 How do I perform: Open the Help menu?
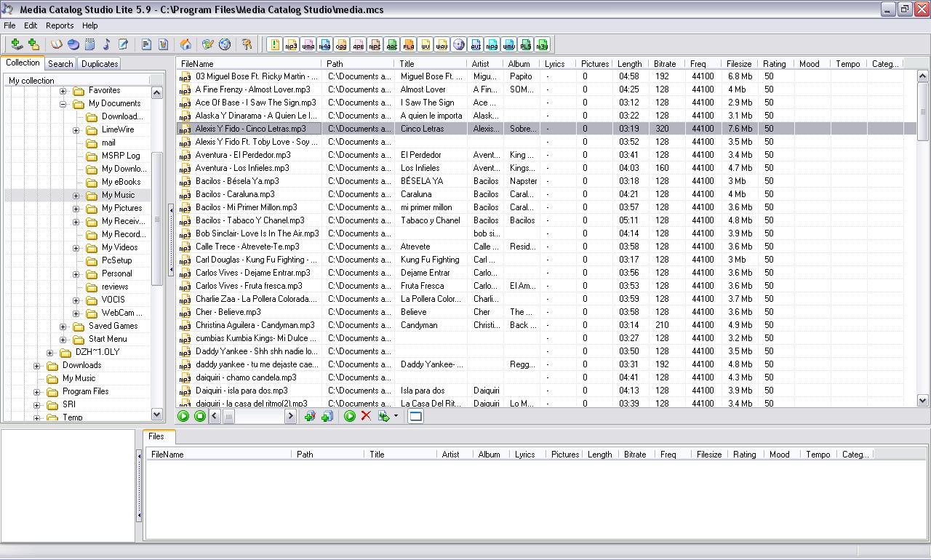point(90,25)
